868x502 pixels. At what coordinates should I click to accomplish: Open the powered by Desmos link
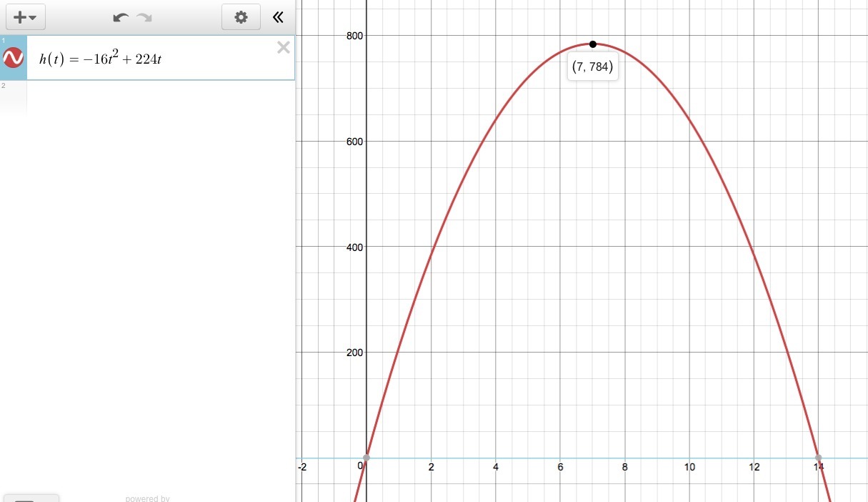[147, 498]
